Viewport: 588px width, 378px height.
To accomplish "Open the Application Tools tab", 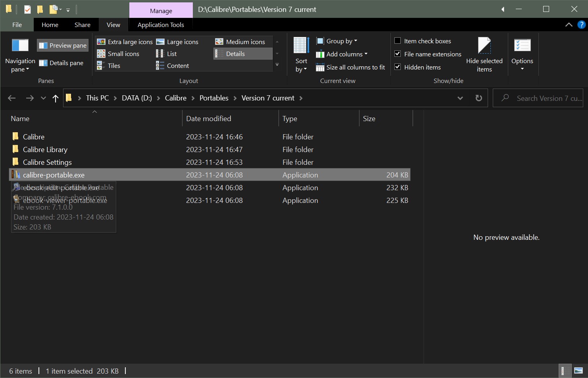I will click(161, 25).
